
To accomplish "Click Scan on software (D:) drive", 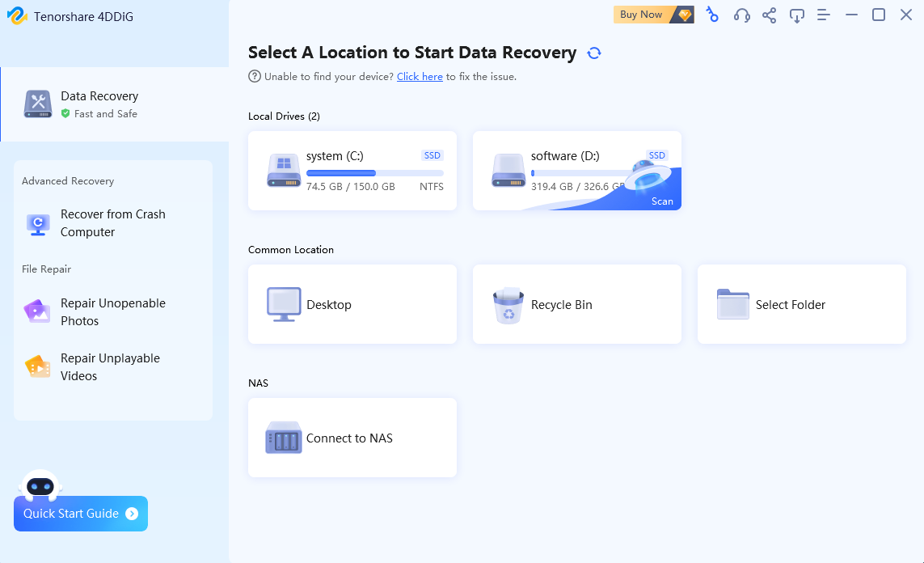I will coord(662,201).
